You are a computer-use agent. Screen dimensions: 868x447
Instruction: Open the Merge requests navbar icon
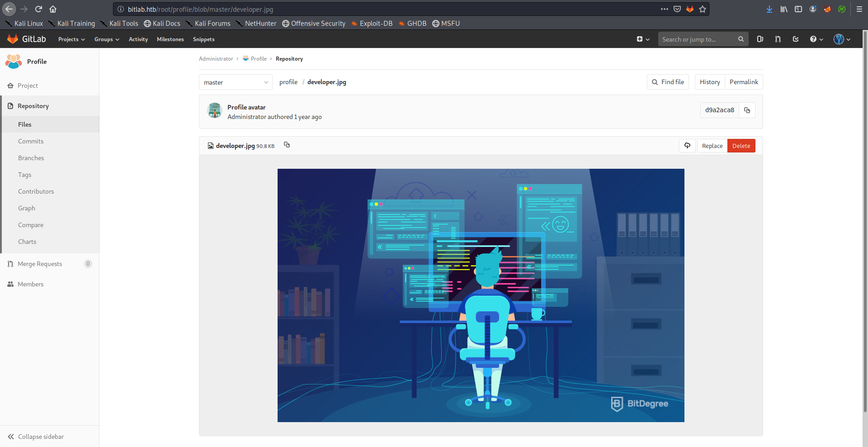pyautogui.click(x=778, y=39)
